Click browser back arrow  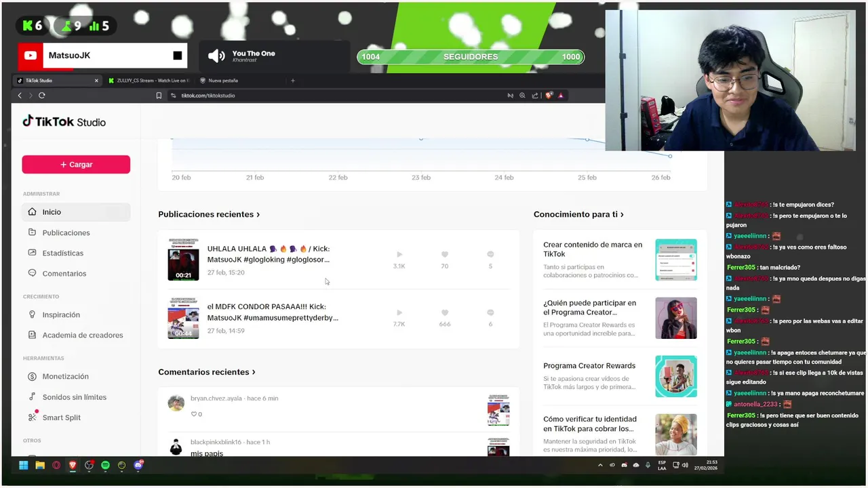point(20,96)
